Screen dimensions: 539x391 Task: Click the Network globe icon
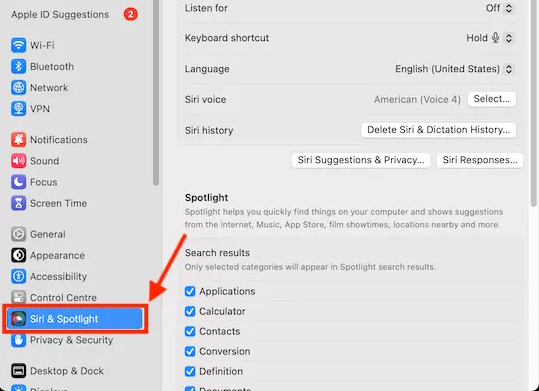coord(19,88)
